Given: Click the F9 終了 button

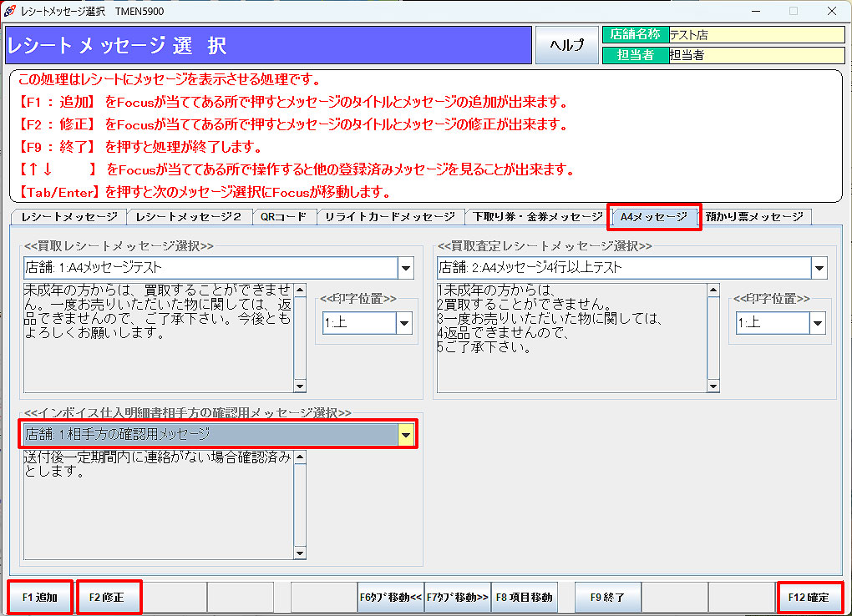Looking at the screenshot, I should click(607, 598).
